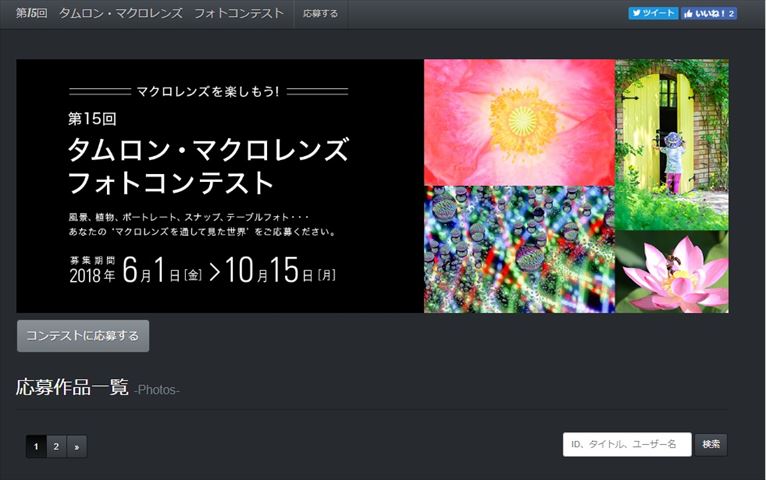Viewport: 766px width, 480px height.
Task: Click the Facebook いいね! like button
Action: tap(709, 13)
